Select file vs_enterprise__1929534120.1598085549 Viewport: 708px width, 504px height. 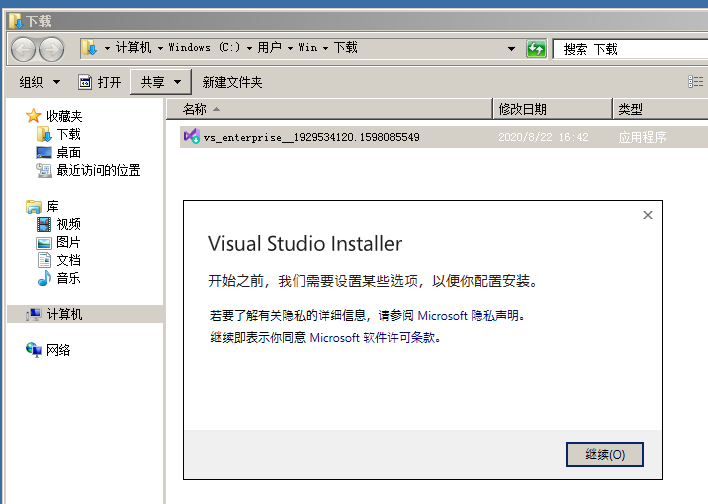pyautogui.click(x=312, y=137)
